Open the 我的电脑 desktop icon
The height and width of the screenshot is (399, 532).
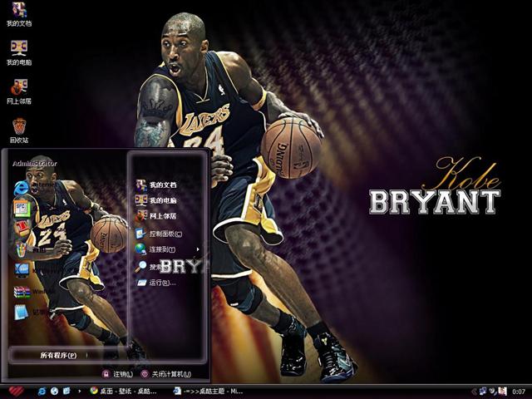click(19, 53)
